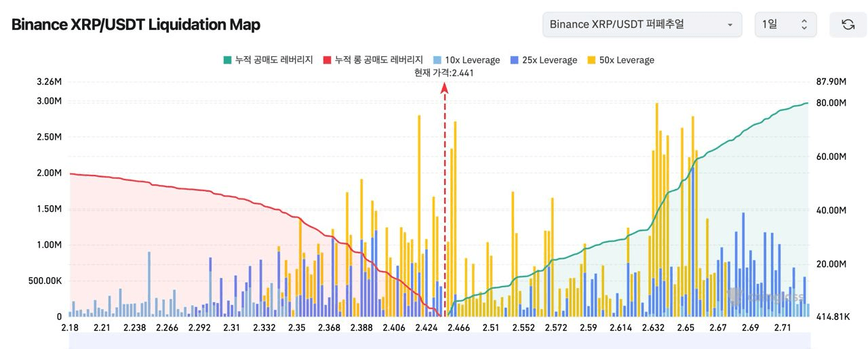Click the 2.292 price axis label
The width and height of the screenshot is (868, 349).
pyautogui.click(x=199, y=328)
